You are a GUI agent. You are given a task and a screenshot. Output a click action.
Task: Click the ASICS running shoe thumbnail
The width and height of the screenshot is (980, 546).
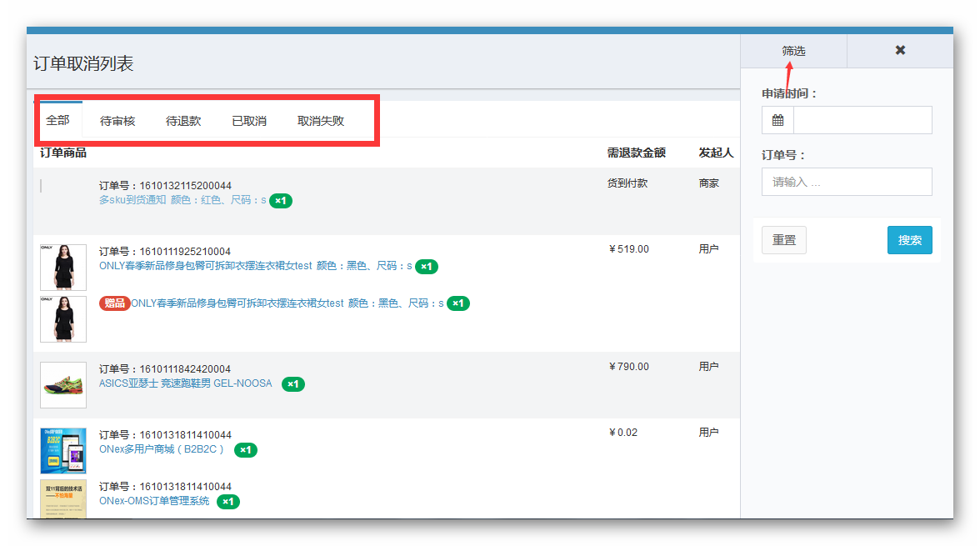pos(63,385)
